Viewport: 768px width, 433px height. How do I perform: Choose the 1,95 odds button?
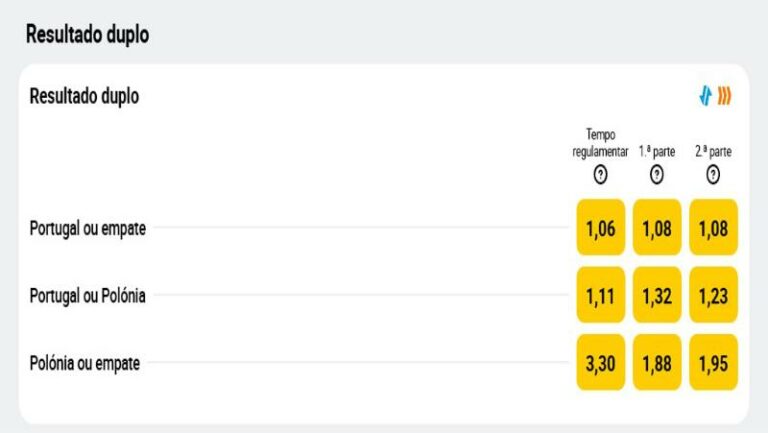(x=713, y=362)
